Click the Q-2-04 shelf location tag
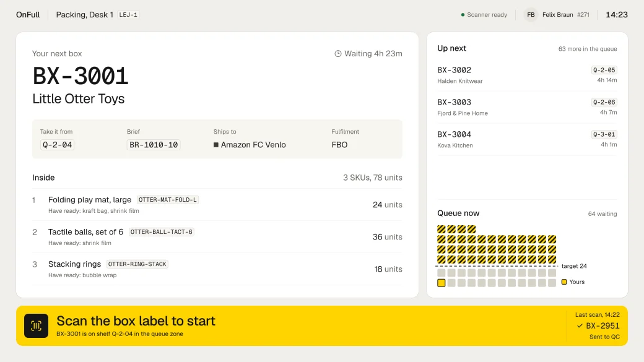 click(58, 145)
